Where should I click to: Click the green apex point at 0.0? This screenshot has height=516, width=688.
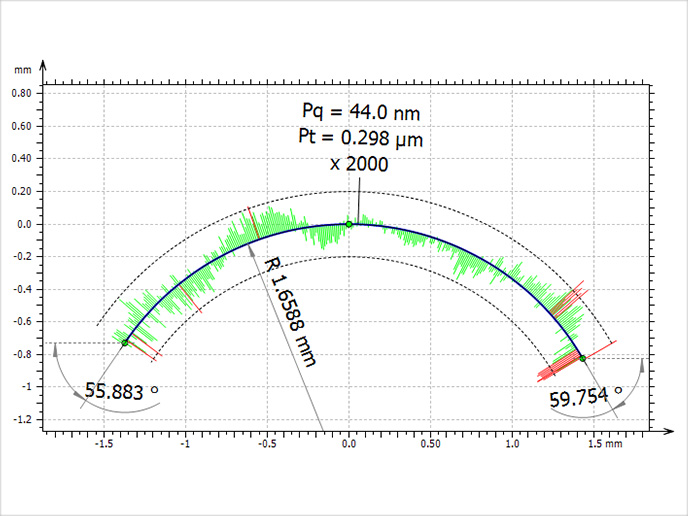coord(349,224)
